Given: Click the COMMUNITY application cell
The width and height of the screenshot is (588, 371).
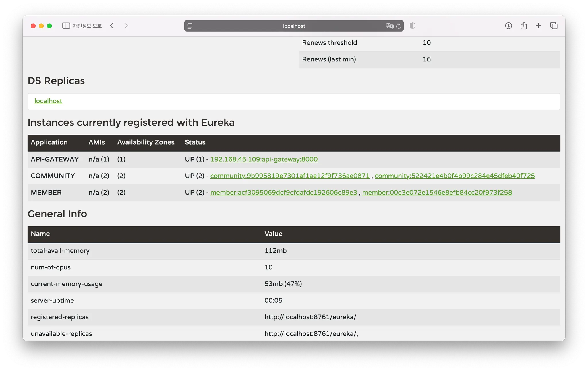Looking at the screenshot, I should [53, 176].
